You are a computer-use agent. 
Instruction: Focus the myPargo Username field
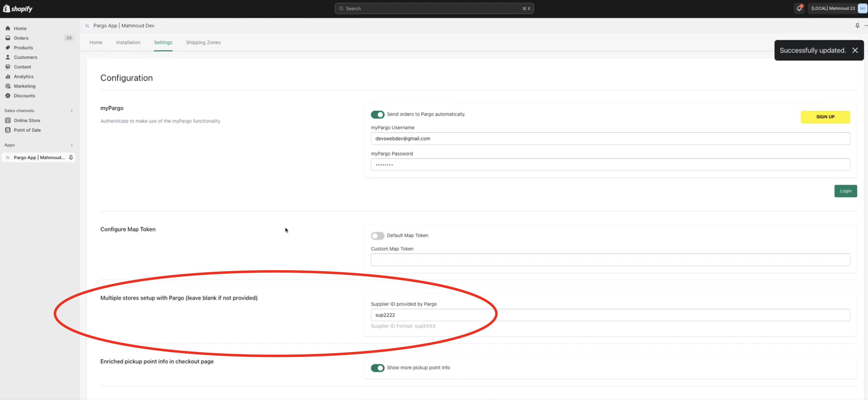click(x=610, y=139)
